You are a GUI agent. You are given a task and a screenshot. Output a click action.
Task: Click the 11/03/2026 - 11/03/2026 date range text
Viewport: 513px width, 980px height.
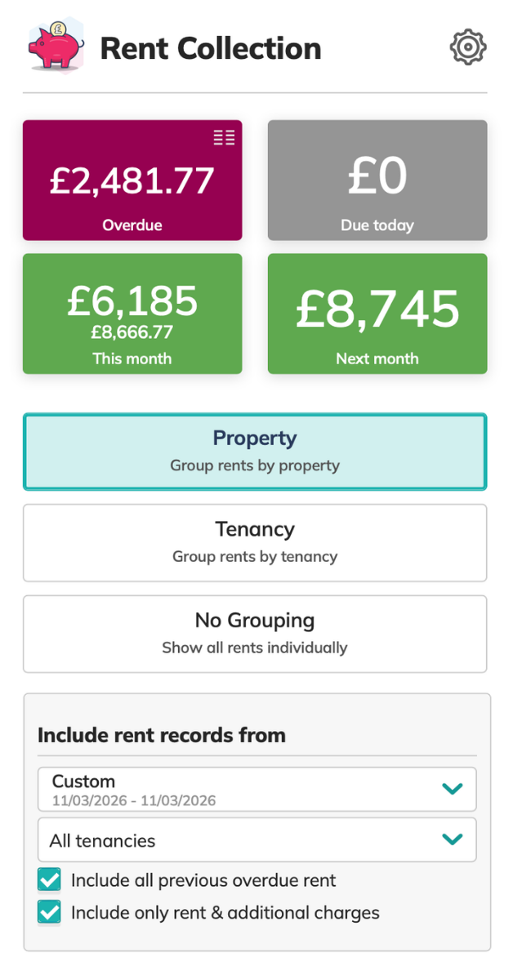(134, 800)
